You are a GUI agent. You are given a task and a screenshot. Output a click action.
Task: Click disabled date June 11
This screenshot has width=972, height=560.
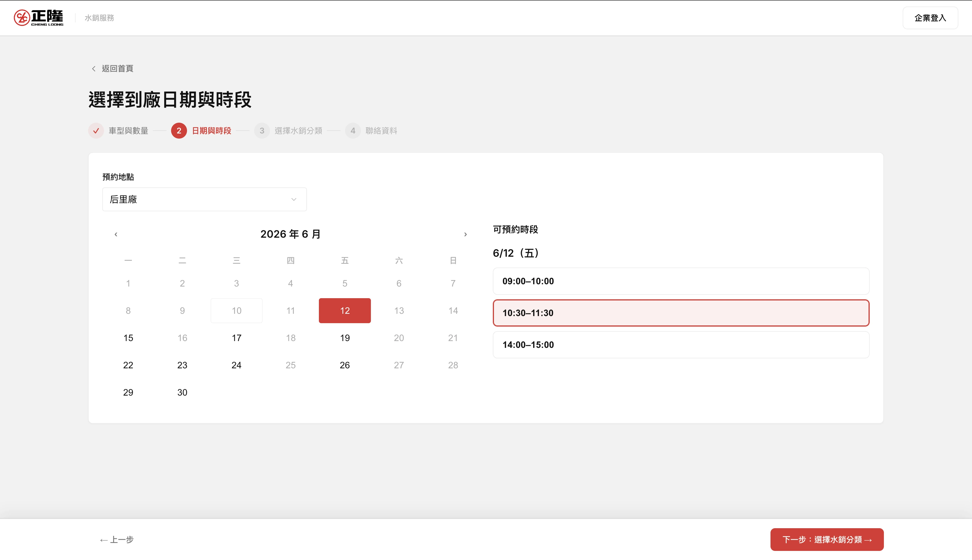(291, 311)
